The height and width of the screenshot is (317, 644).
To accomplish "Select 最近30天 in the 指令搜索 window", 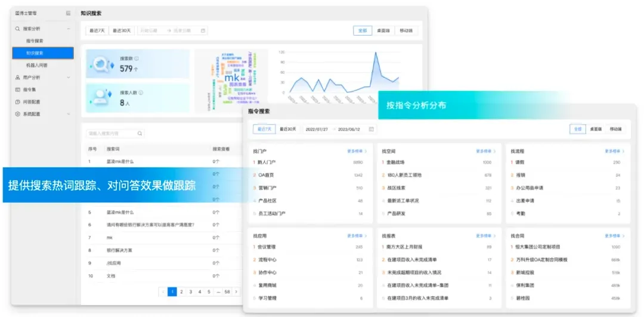I will tap(288, 129).
